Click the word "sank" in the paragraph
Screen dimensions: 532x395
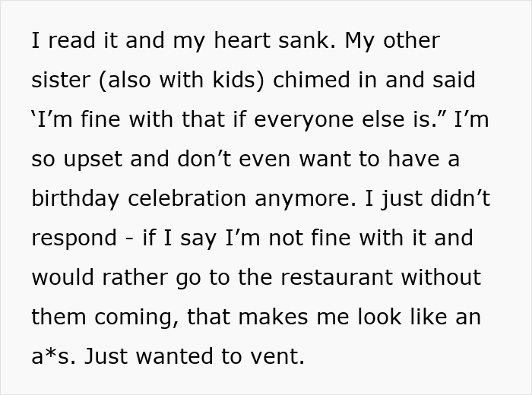pyautogui.click(x=303, y=40)
